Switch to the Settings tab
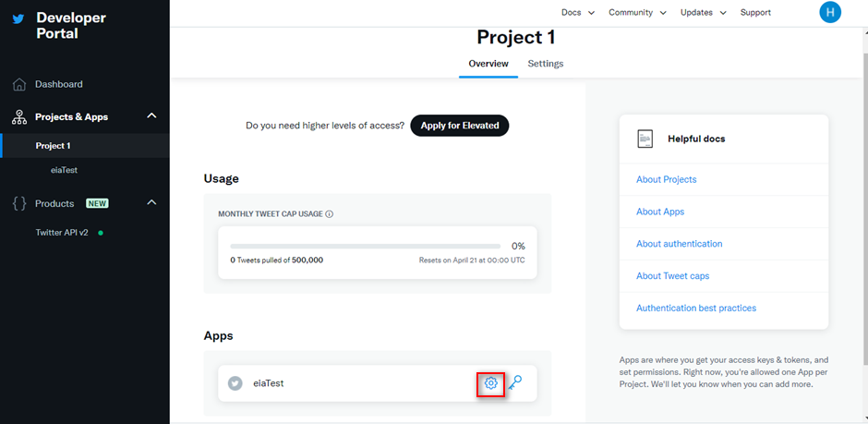This screenshot has width=868, height=424. [545, 64]
